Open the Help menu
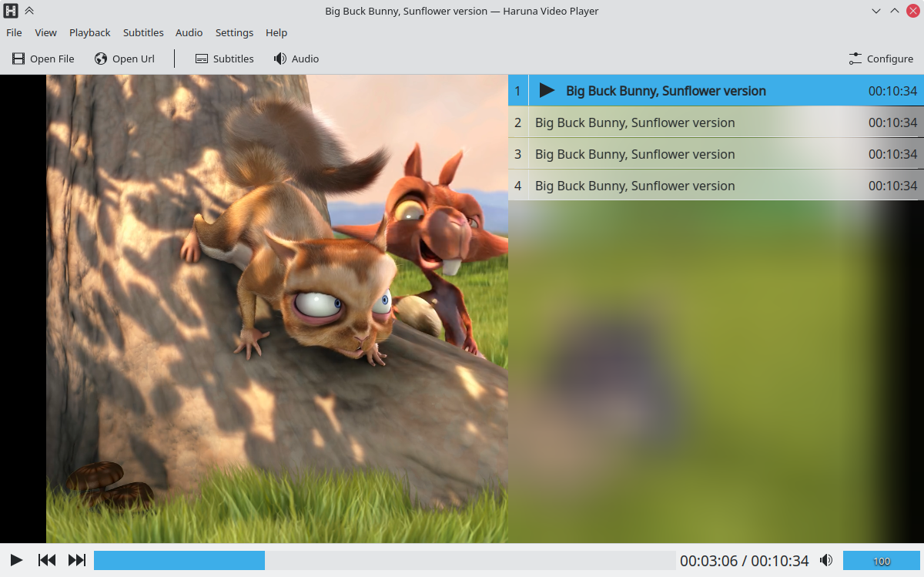 pos(276,32)
